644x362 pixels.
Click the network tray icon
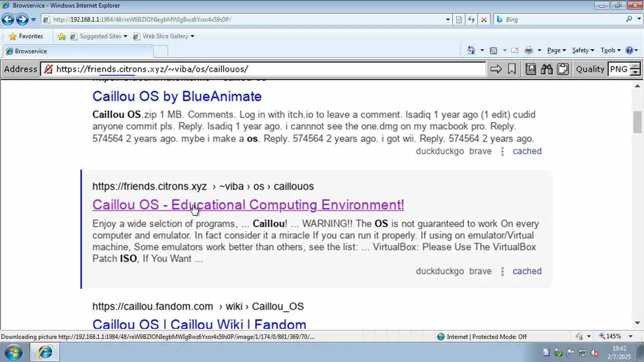pos(583,352)
